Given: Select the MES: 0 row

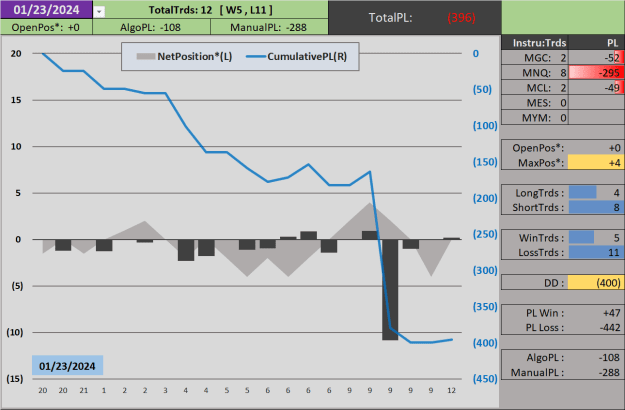Looking at the screenshot, I should click(x=534, y=103).
